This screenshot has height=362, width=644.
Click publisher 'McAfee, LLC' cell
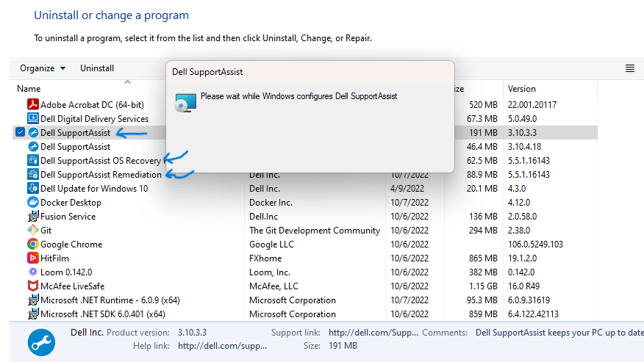(273, 286)
